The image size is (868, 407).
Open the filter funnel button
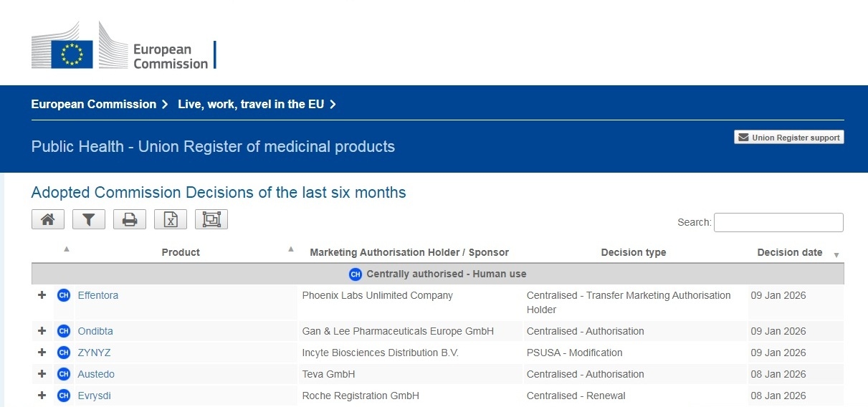tap(88, 220)
